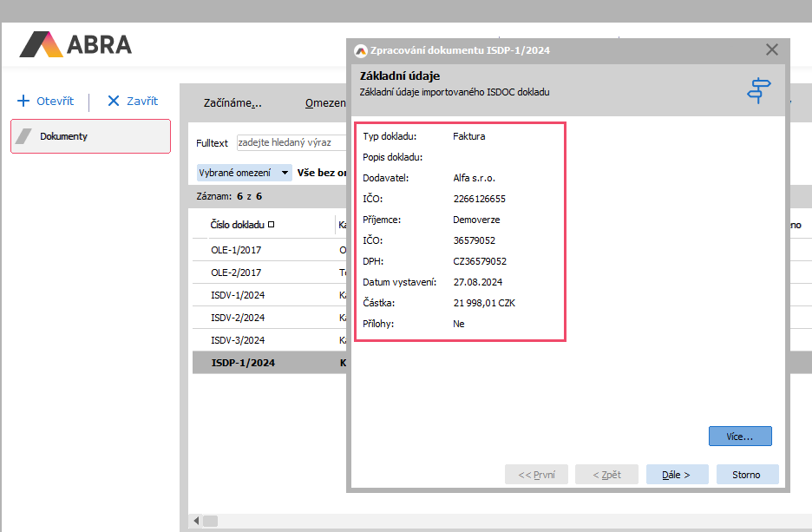Toggle the Číslo dokladu column sort marker
Image resolution: width=812 pixels, height=532 pixels.
[271, 224]
